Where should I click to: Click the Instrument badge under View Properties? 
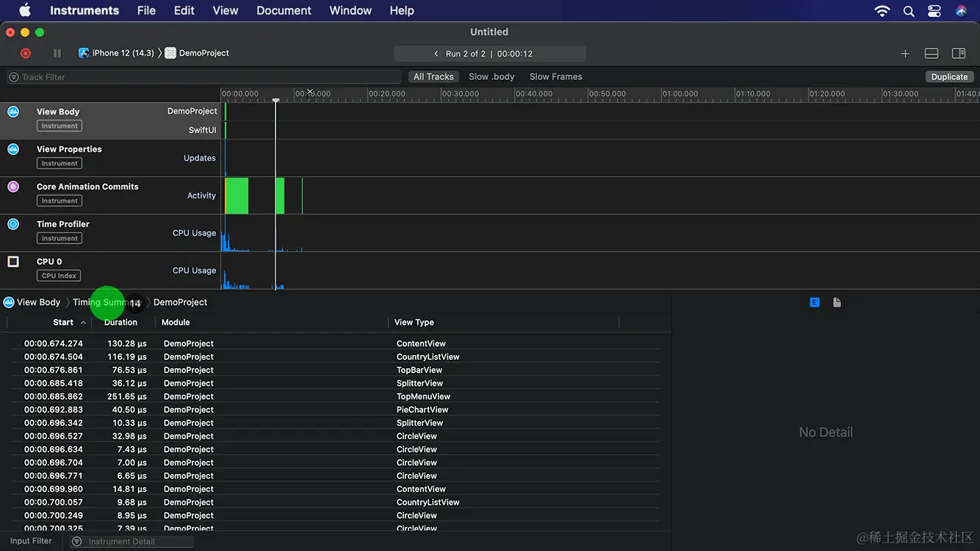point(60,163)
